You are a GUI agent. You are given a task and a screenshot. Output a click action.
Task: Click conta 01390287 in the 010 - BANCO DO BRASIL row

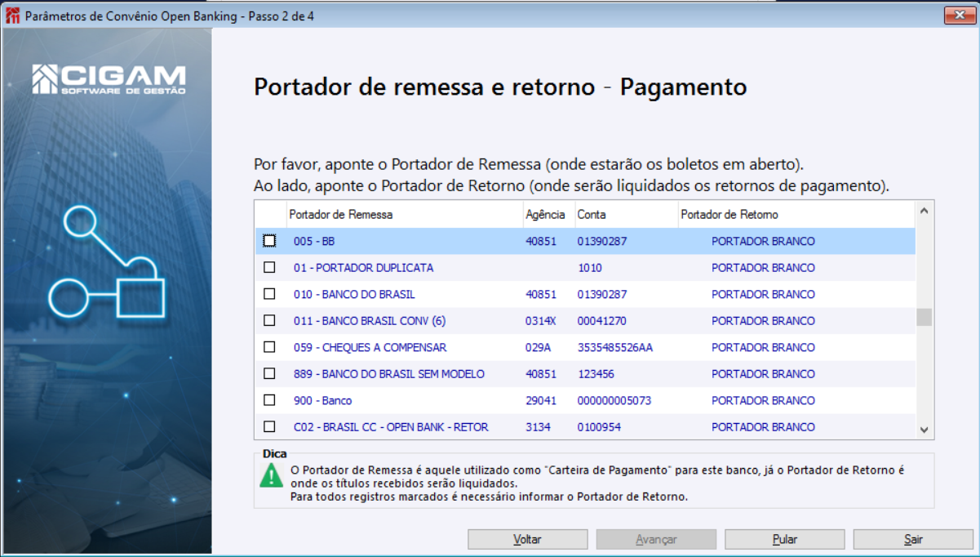pyautogui.click(x=602, y=295)
